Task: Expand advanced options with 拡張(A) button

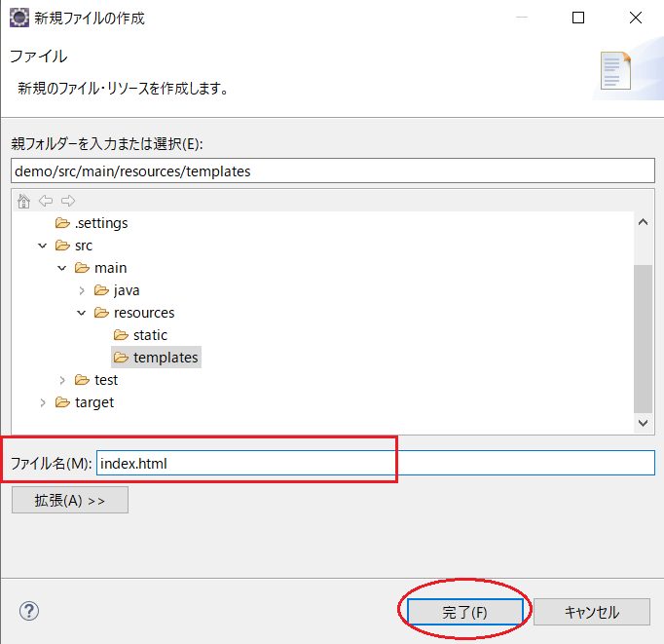Action: (x=70, y=500)
